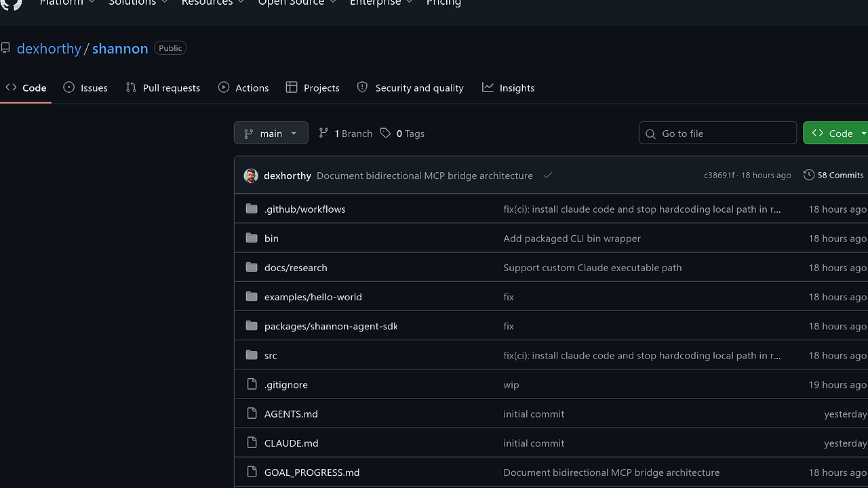Open the shannon repository name link
The width and height of the screenshot is (868, 488).
click(120, 49)
